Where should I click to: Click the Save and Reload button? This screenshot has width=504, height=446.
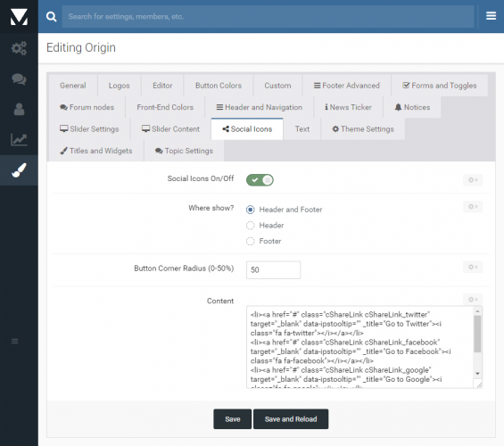(x=291, y=419)
